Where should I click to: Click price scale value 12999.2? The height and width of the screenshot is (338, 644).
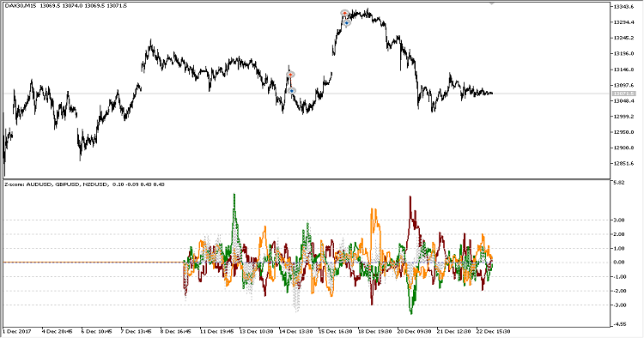pos(623,117)
